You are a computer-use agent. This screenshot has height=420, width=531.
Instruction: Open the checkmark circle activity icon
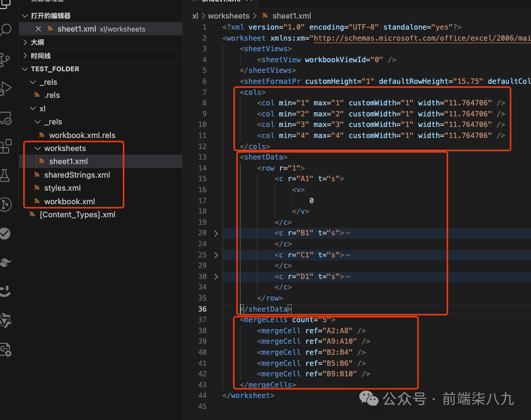5,234
